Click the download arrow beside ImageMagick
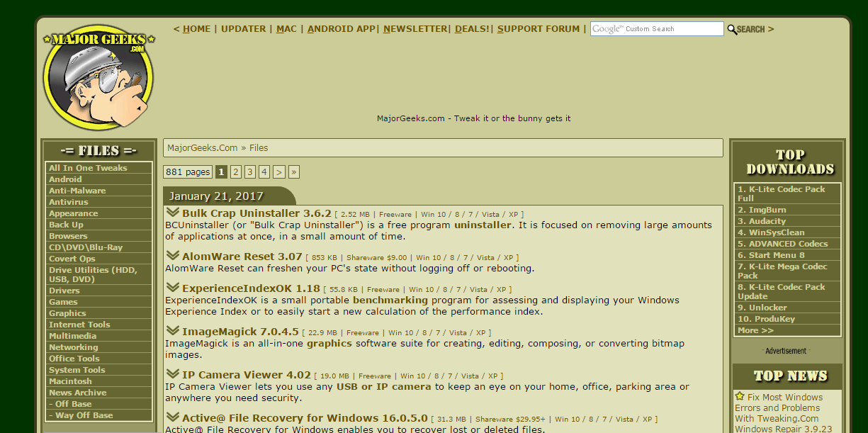 pos(173,330)
